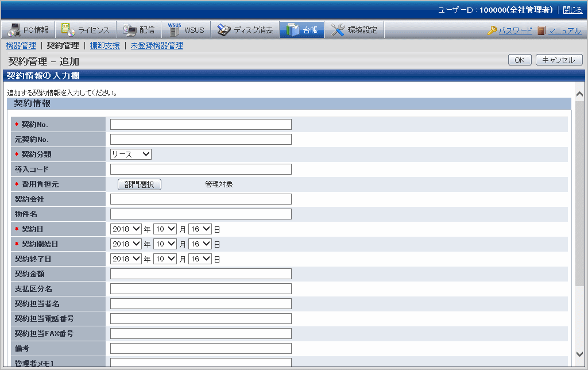Select the ライセンス certificate icon

68,30
